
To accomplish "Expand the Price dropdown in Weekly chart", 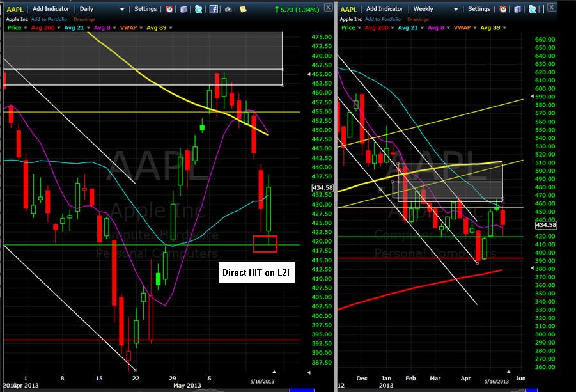I will 359,28.
